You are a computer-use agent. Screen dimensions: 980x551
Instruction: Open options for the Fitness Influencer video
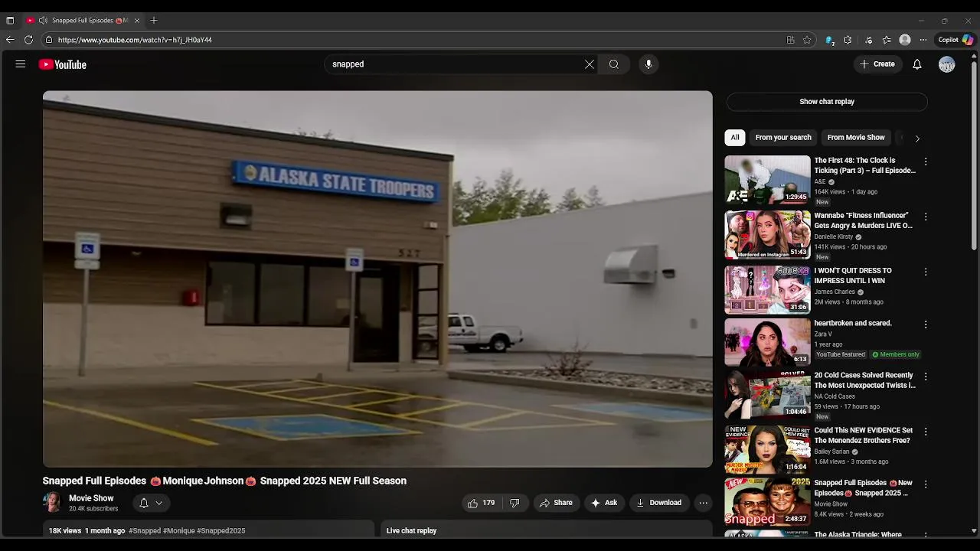point(926,217)
